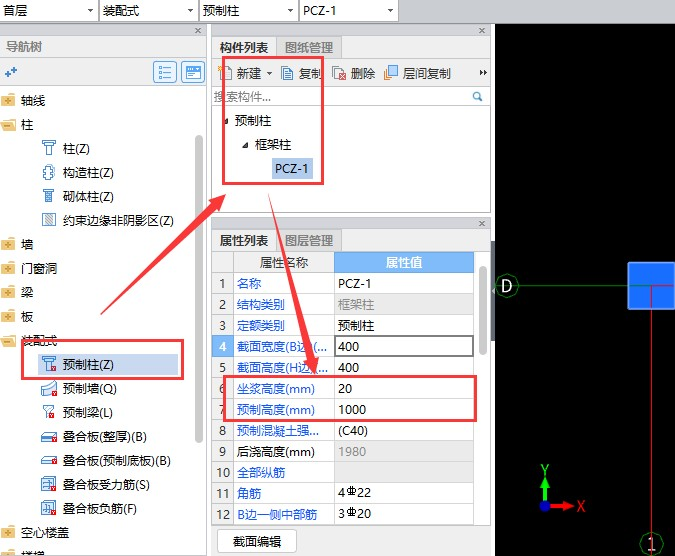Click B边一侧中部筋 value 3⌀20 cell
Image resolution: width=675 pixels, height=556 pixels.
click(404, 514)
